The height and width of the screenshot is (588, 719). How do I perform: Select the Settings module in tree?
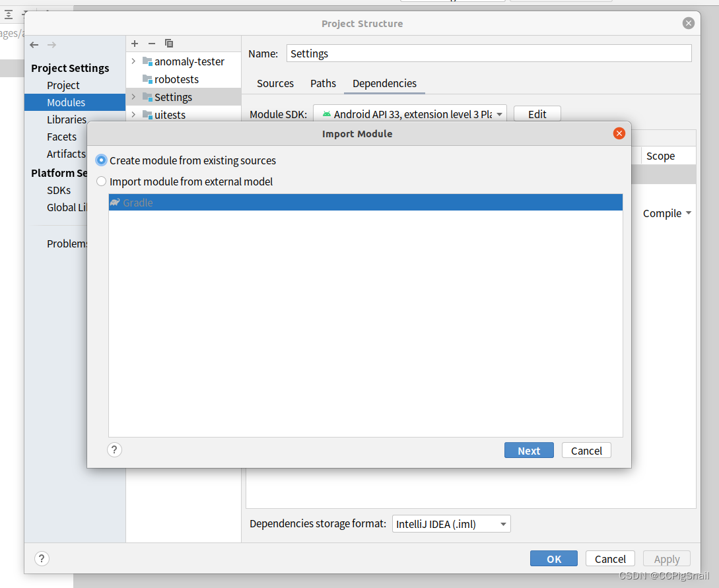[x=173, y=97]
